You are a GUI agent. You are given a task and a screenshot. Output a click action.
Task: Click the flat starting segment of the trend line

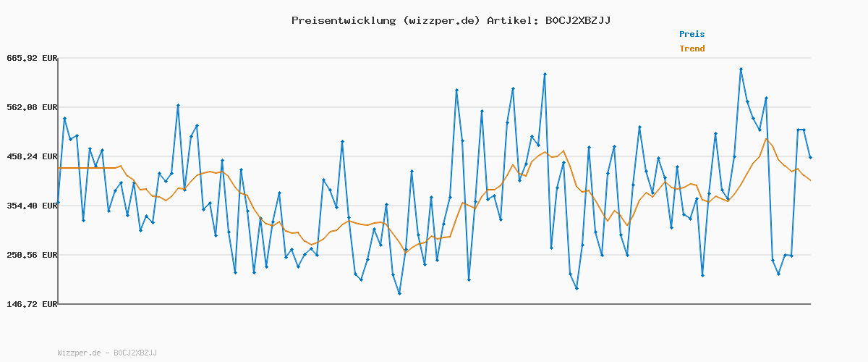[87, 168]
